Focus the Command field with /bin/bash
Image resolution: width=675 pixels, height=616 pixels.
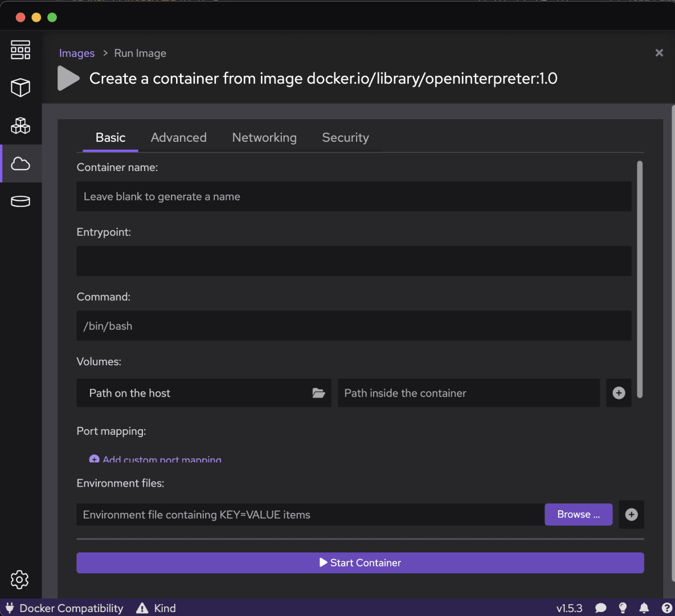pyautogui.click(x=354, y=326)
